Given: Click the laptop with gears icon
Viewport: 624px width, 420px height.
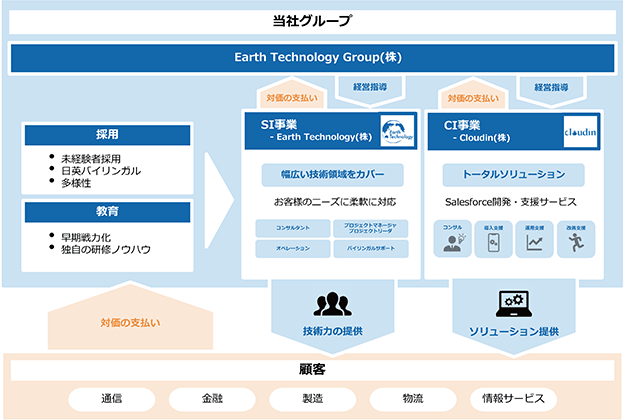Looking at the screenshot, I should tap(514, 304).
